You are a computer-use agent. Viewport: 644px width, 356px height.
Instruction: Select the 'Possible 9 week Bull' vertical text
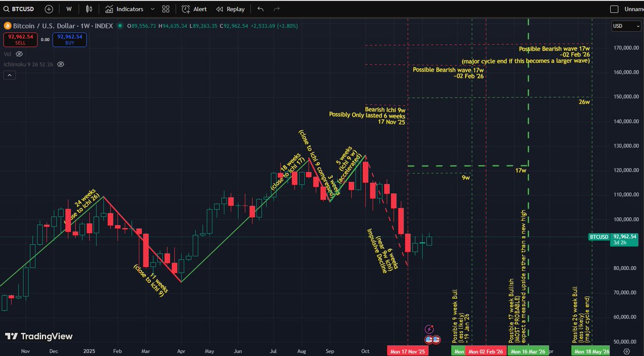pos(455,316)
